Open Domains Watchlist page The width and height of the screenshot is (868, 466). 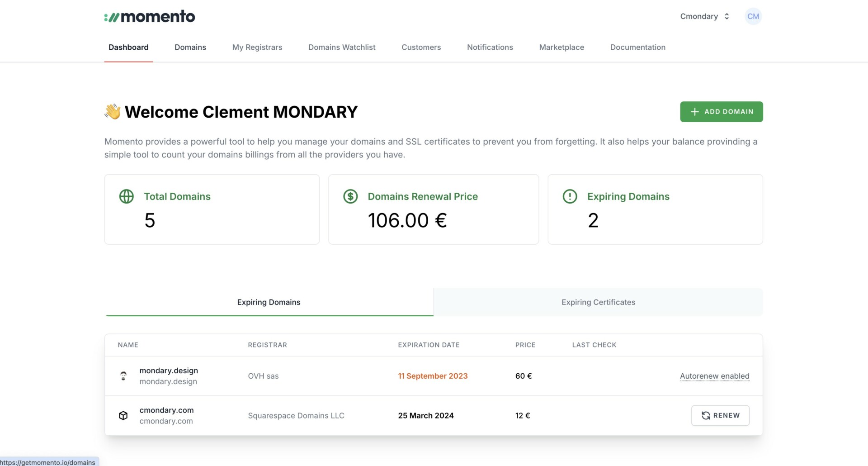[342, 47]
